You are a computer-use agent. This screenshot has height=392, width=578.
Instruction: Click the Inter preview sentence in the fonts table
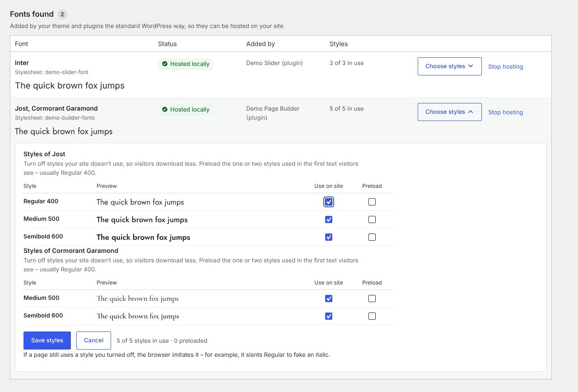[70, 86]
